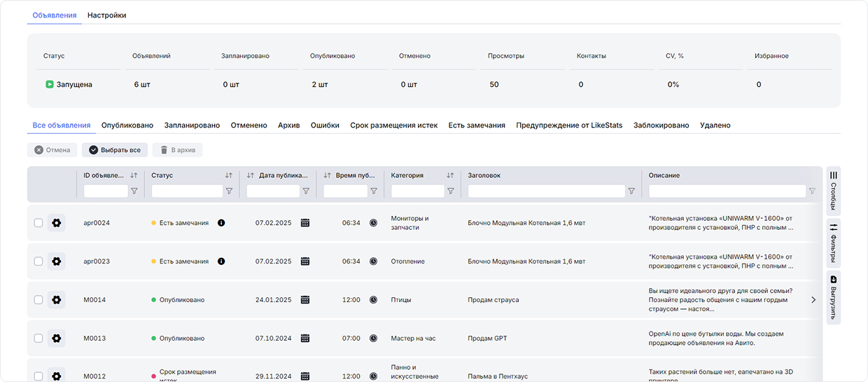Open gear settings for listing apr0024
868x382 pixels.
[x=57, y=223]
